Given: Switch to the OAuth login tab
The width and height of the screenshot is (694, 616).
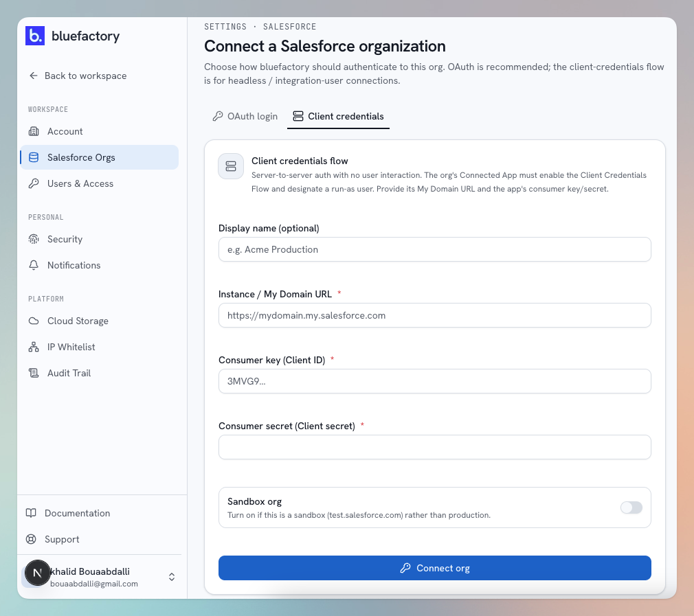Looking at the screenshot, I should (x=245, y=116).
